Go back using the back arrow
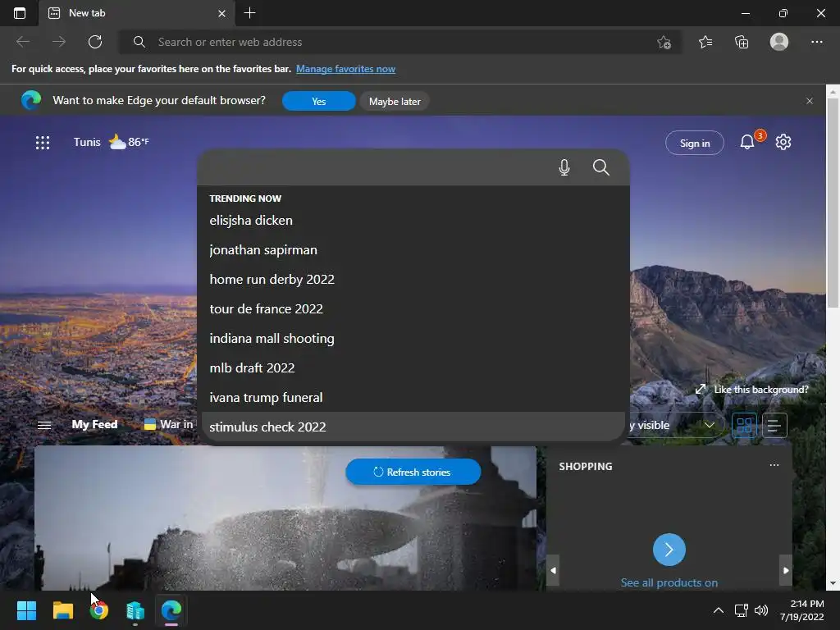This screenshot has height=630, width=840. coord(22,42)
